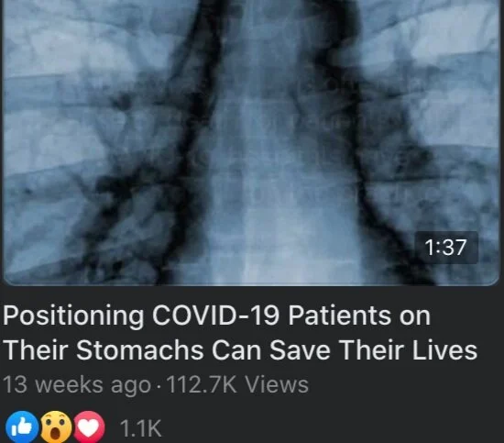Click the title line 'Their Stomachs Can Save Their Lives'

241,349
